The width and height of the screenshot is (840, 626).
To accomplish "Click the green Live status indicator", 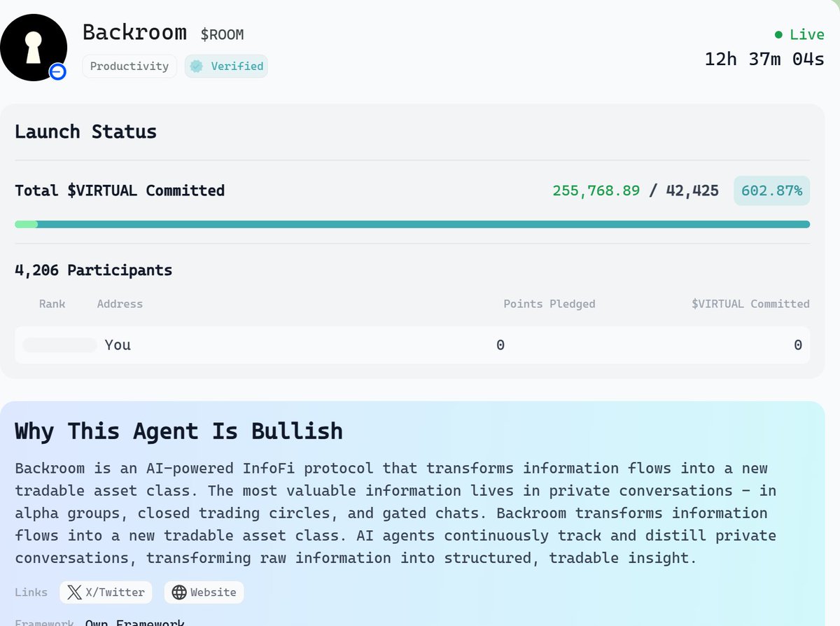I will [x=799, y=34].
